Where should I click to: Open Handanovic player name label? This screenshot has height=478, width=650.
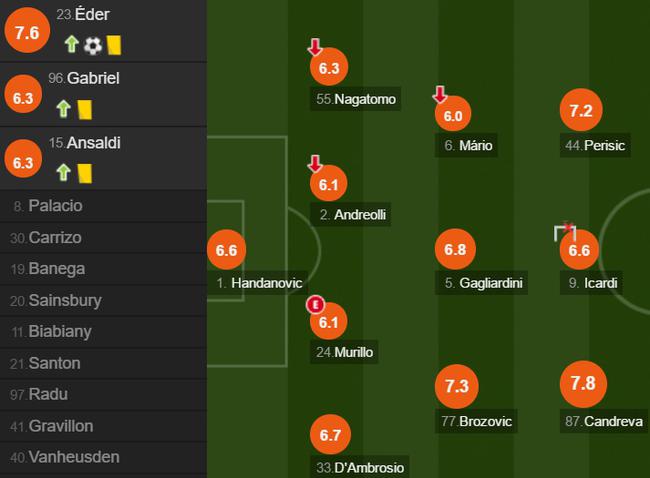(259, 283)
